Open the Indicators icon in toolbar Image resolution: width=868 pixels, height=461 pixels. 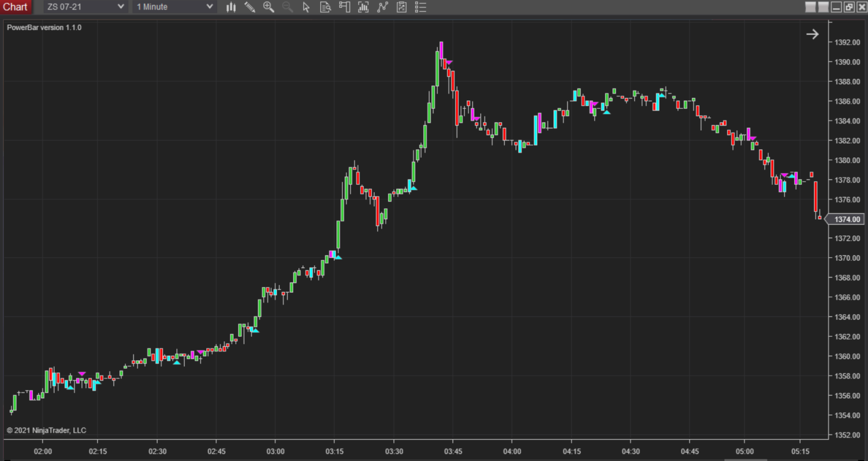[363, 7]
